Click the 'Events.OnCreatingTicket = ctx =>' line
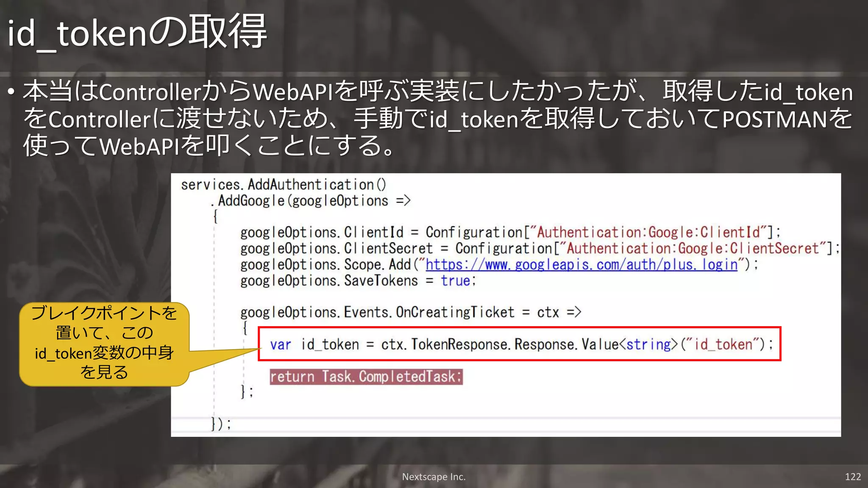 (x=411, y=313)
